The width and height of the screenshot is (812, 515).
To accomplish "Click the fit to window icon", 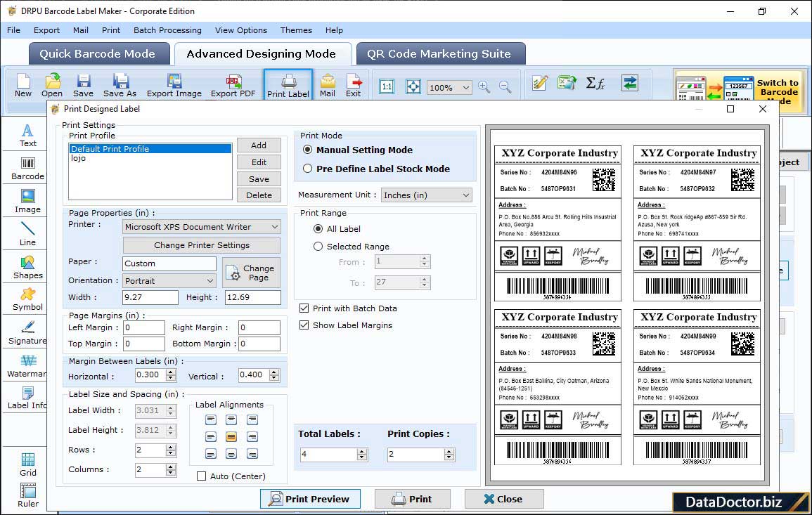I will coord(413,86).
